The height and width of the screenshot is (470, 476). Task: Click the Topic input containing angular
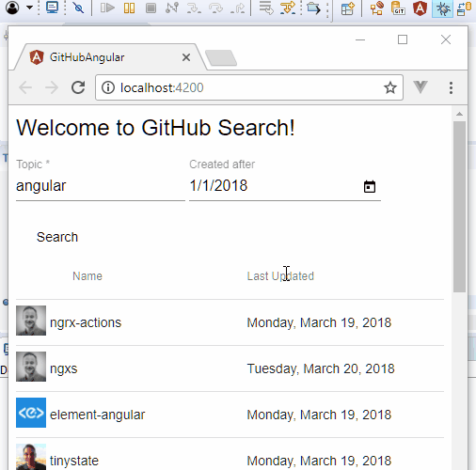point(101,186)
